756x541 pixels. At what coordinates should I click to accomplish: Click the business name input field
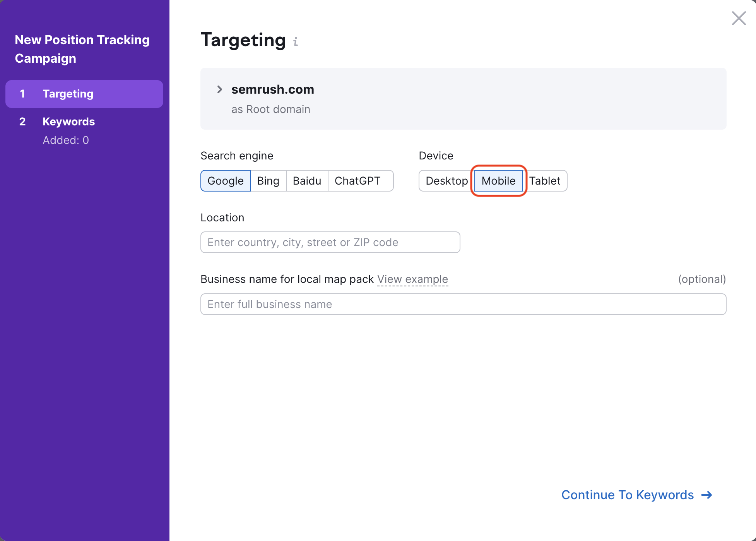[x=463, y=304]
